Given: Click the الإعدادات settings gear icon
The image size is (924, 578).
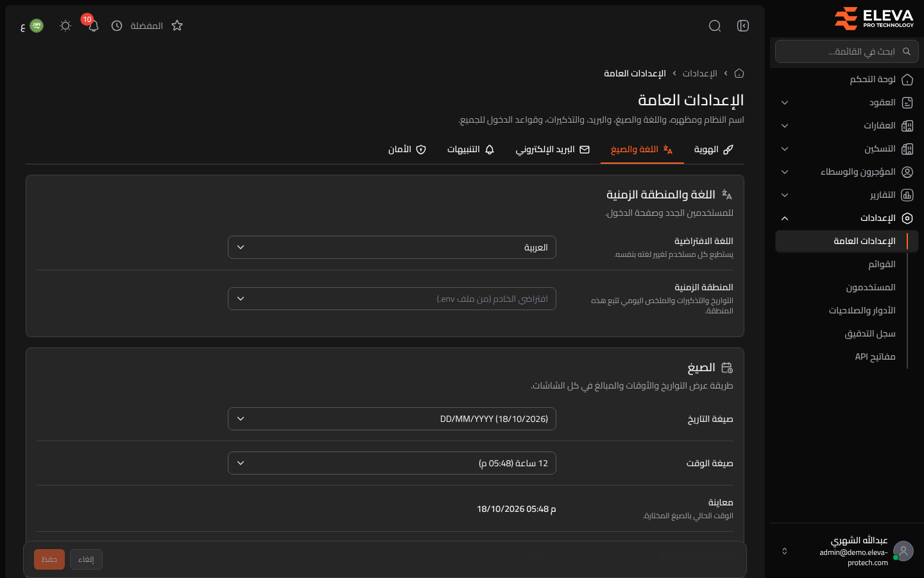Looking at the screenshot, I should [907, 218].
